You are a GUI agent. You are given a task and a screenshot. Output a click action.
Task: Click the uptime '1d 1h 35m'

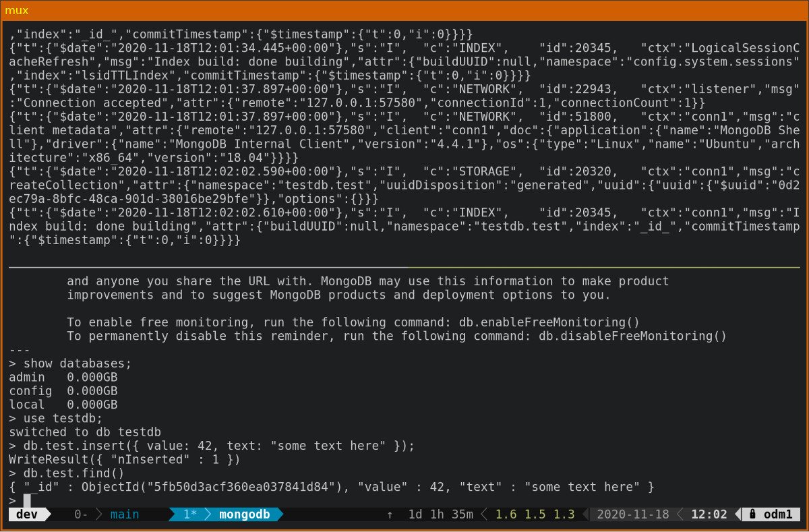(441, 514)
